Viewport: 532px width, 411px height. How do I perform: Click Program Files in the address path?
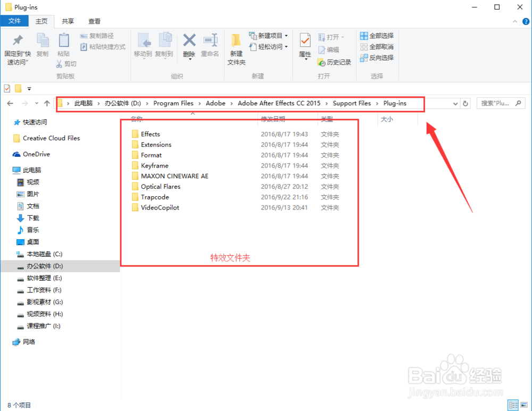click(173, 104)
